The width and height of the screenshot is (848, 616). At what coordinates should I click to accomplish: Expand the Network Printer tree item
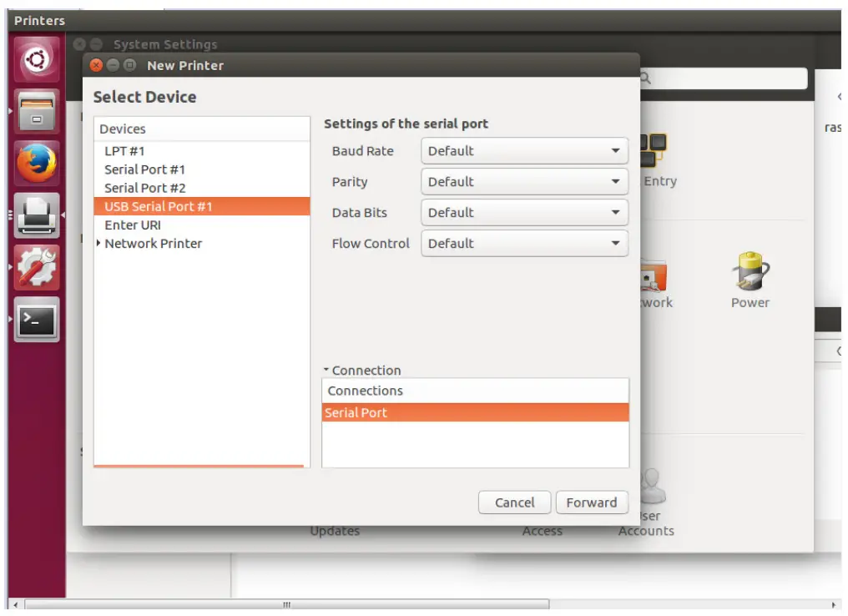coord(98,244)
